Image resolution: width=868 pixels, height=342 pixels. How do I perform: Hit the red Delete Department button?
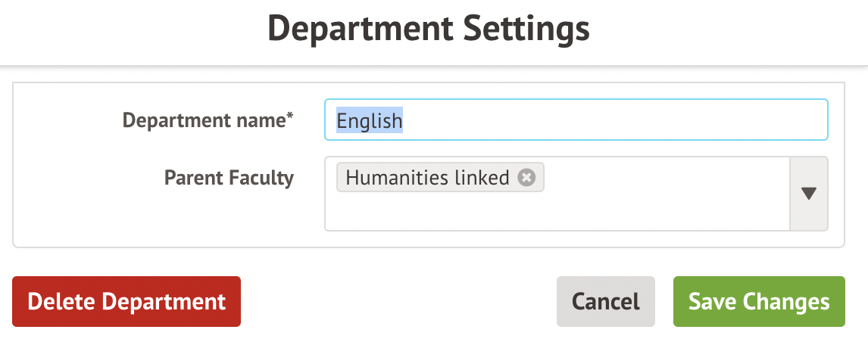coord(126,301)
